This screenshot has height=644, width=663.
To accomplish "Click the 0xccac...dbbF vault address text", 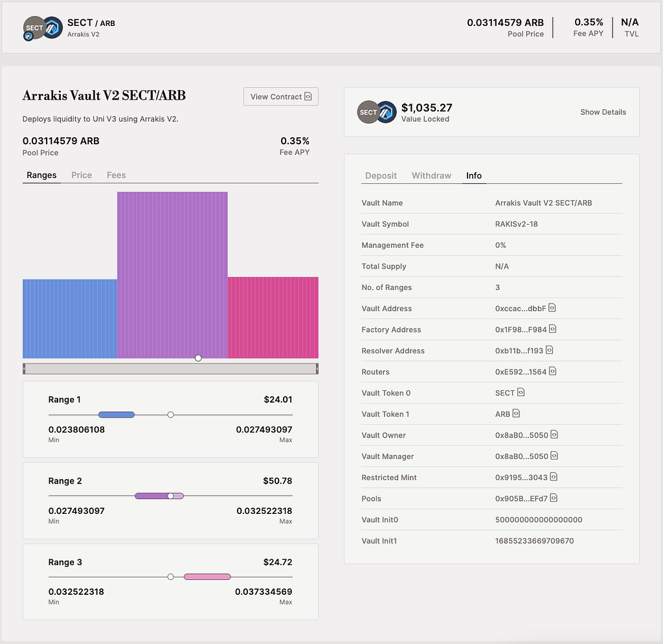I will point(521,309).
